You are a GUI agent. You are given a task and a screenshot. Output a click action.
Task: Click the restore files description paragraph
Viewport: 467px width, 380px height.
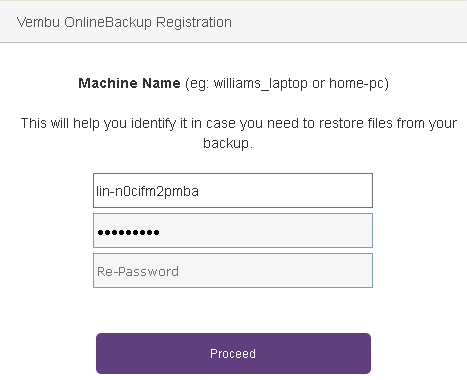pyautogui.click(x=239, y=133)
